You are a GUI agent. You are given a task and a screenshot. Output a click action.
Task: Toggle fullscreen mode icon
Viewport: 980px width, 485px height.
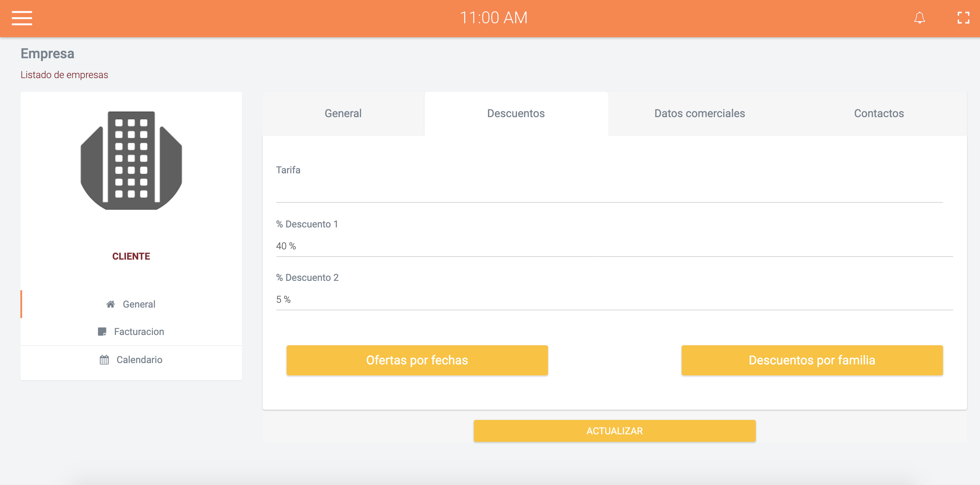coord(963,18)
